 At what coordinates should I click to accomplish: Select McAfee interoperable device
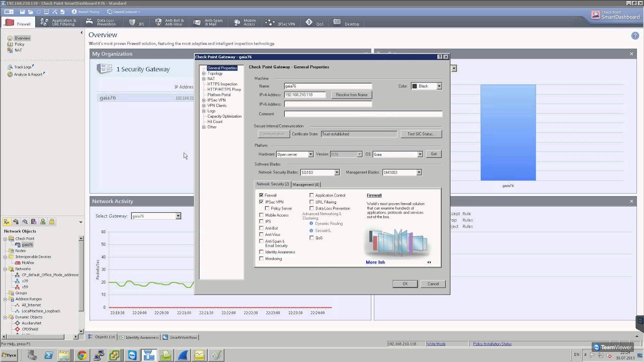pos(28,263)
